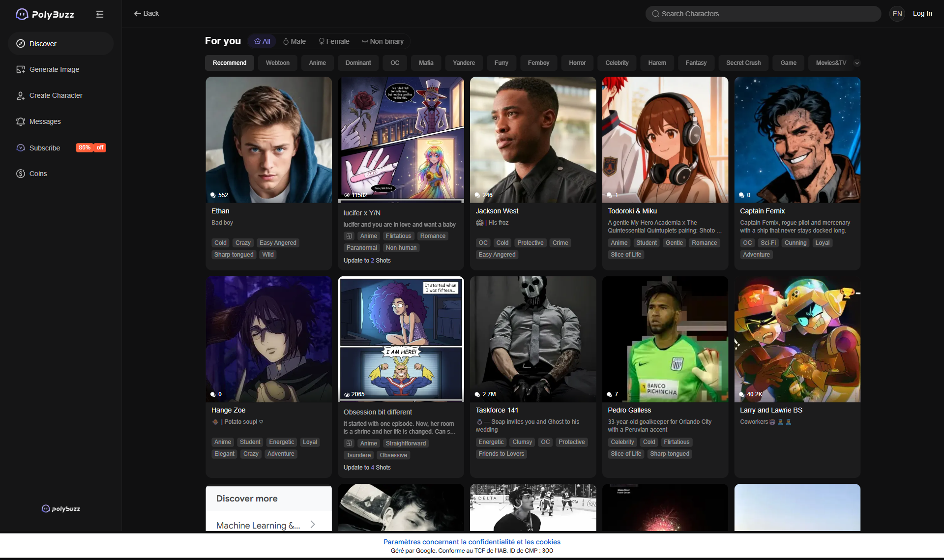
Task: Select the Harem category tab
Action: pyautogui.click(x=657, y=63)
